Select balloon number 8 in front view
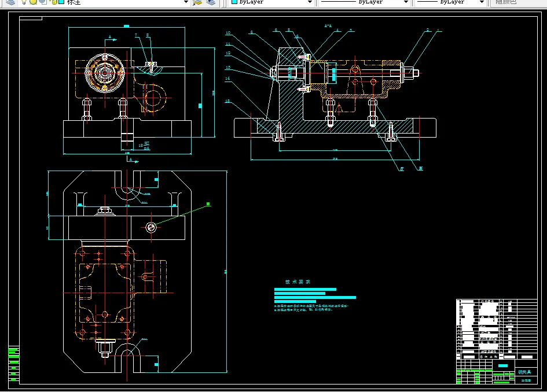The height and width of the screenshot is (392, 547). point(148,35)
